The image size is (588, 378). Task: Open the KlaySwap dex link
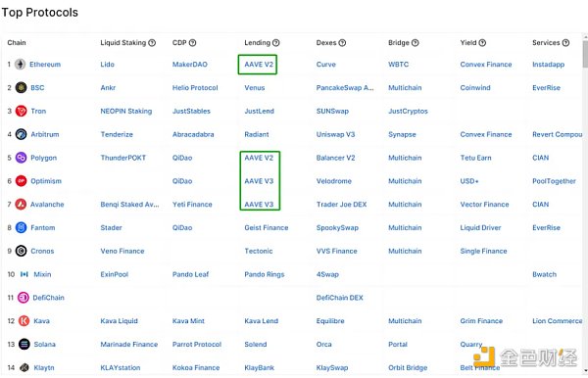coord(332,368)
